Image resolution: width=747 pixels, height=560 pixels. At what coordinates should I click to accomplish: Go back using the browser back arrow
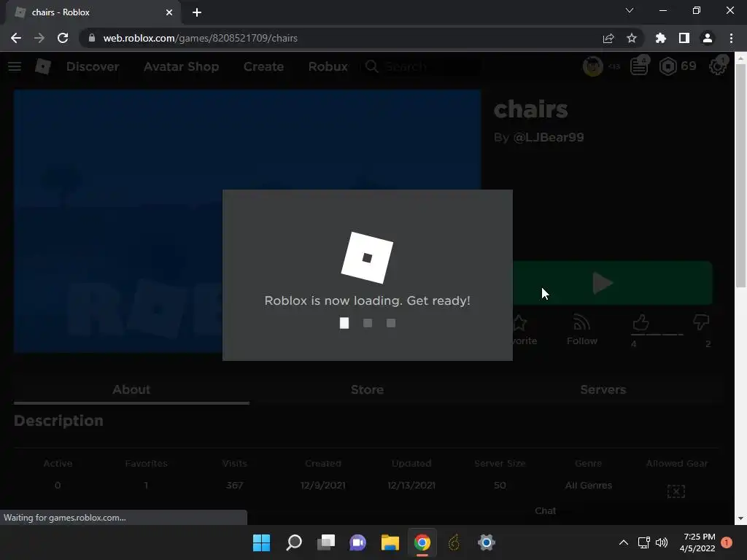16,38
